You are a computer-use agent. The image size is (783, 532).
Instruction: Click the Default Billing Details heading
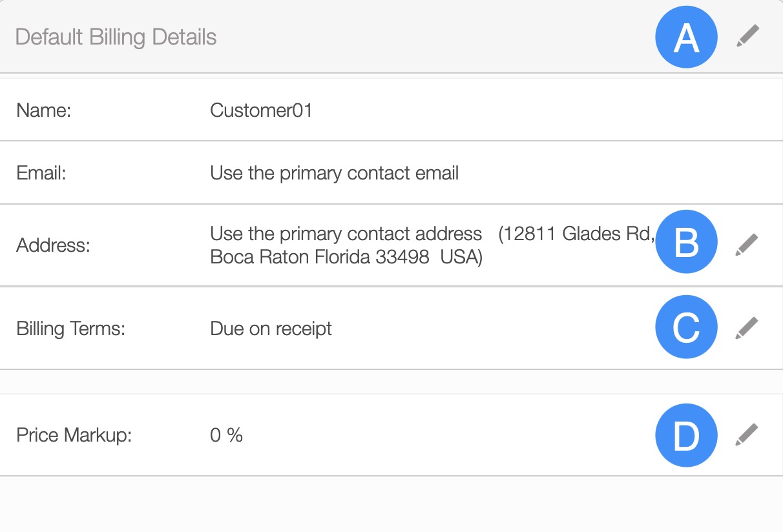116,37
